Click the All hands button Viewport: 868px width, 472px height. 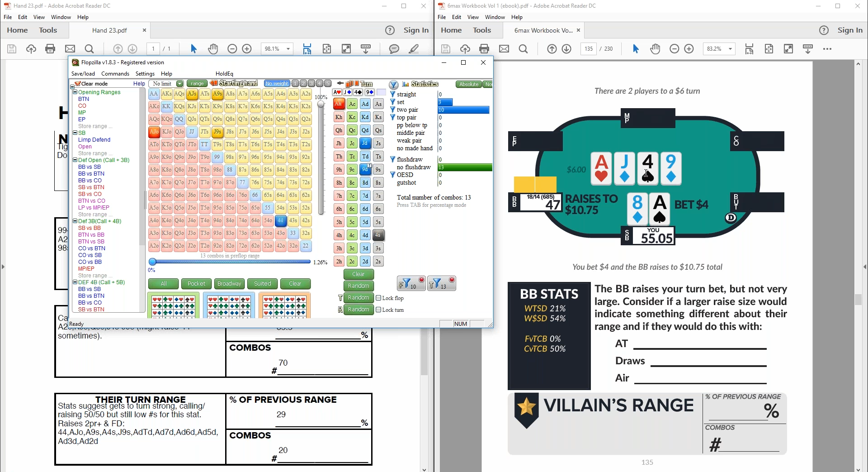[x=163, y=284]
